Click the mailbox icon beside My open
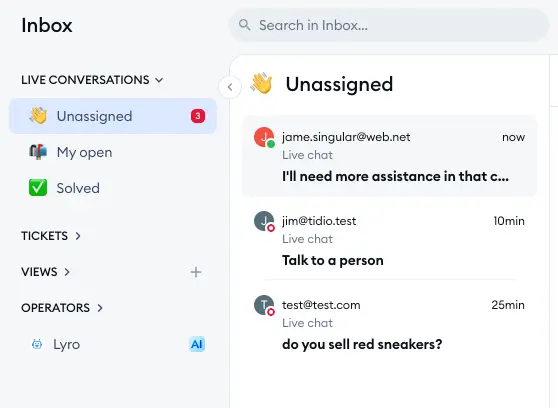This screenshot has height=408, width=558. 38,152
